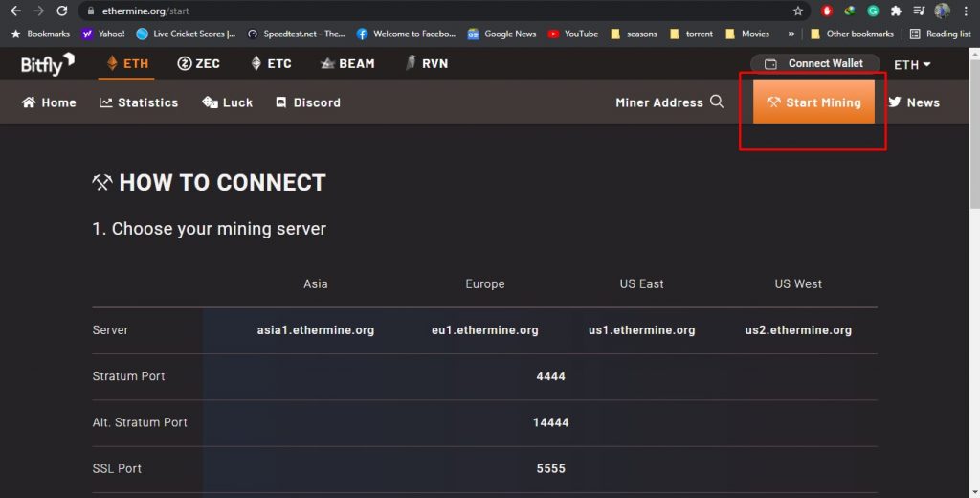The width and height of the screenshot is (980, 498).
Task: Open the Grammarly extension icon
Action: pos(873,11)
